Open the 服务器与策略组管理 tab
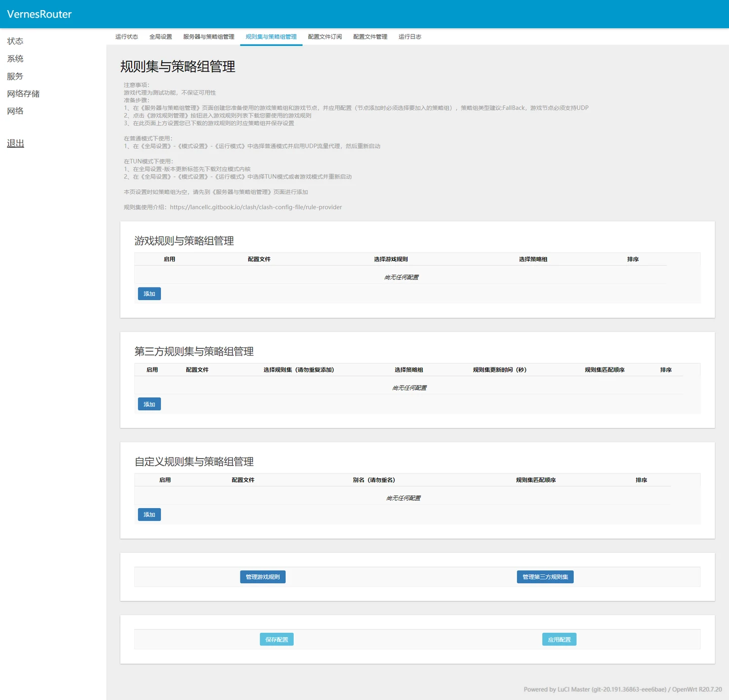The height and width of the screenshot is (700, 729). click(x=209, y=37)
